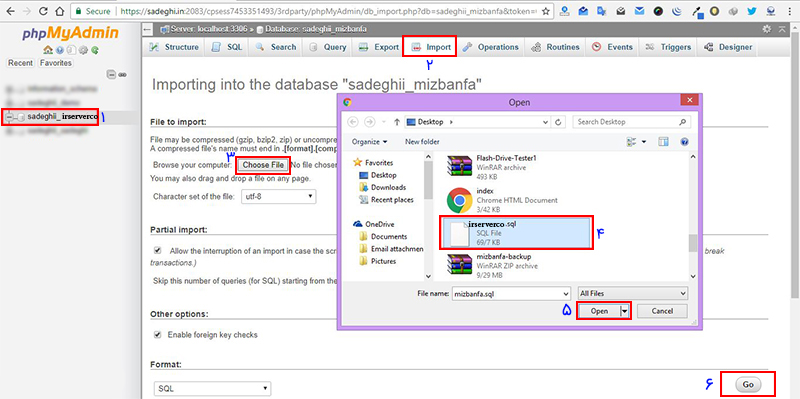Click page settings gear icon top right
Image resolution: width=800 pixels, height=399 pixels.
(766, 30)
